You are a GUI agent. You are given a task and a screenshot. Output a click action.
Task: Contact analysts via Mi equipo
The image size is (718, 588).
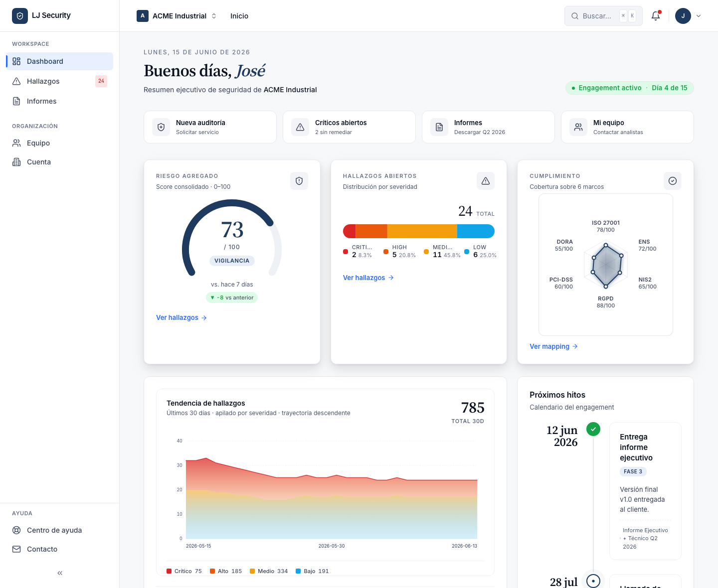point(627,127)
